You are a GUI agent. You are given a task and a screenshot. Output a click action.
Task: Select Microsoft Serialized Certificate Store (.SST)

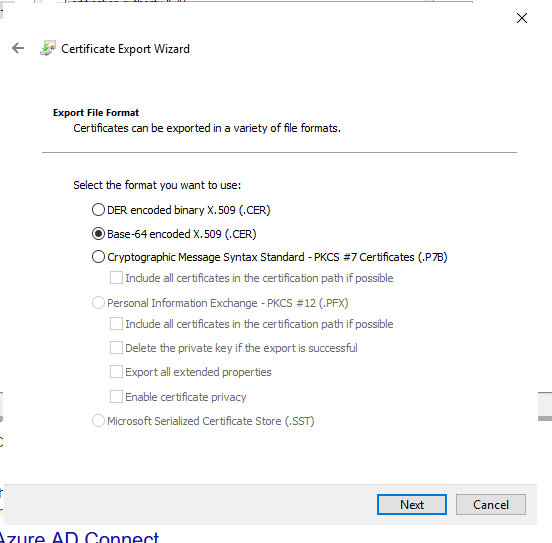coord(98,420)
